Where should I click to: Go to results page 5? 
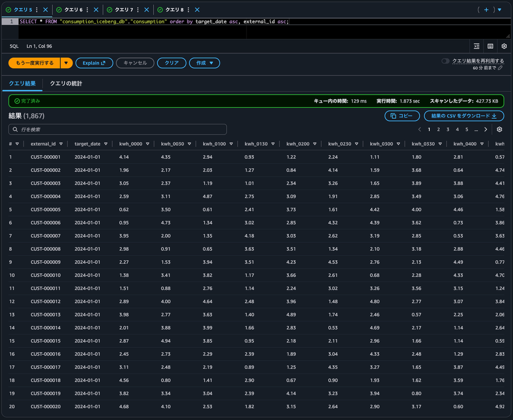pyautogui.click(x=467, y=130)
